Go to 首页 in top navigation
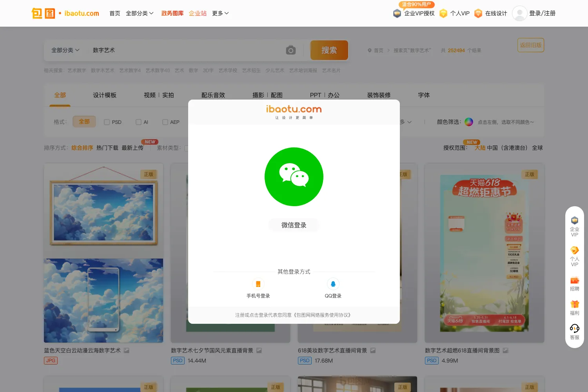Viewport: 588px width, 392px height. pos(115,13)
